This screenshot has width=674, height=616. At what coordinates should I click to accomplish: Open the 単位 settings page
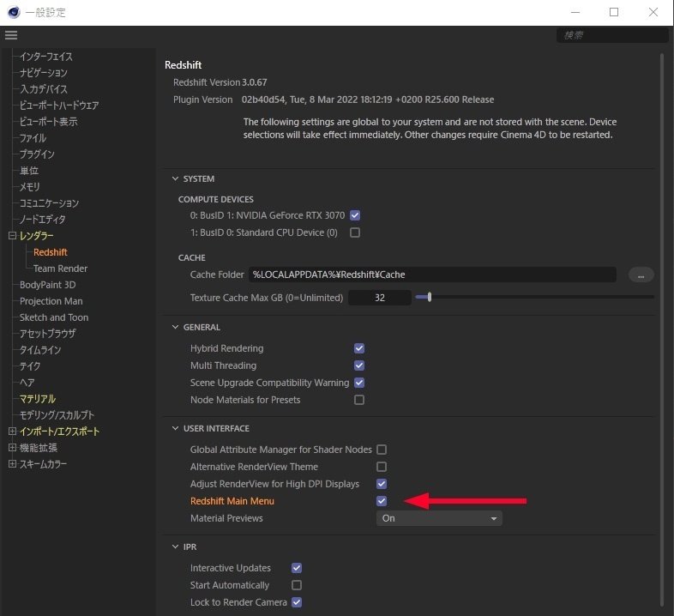click(29, 171)
